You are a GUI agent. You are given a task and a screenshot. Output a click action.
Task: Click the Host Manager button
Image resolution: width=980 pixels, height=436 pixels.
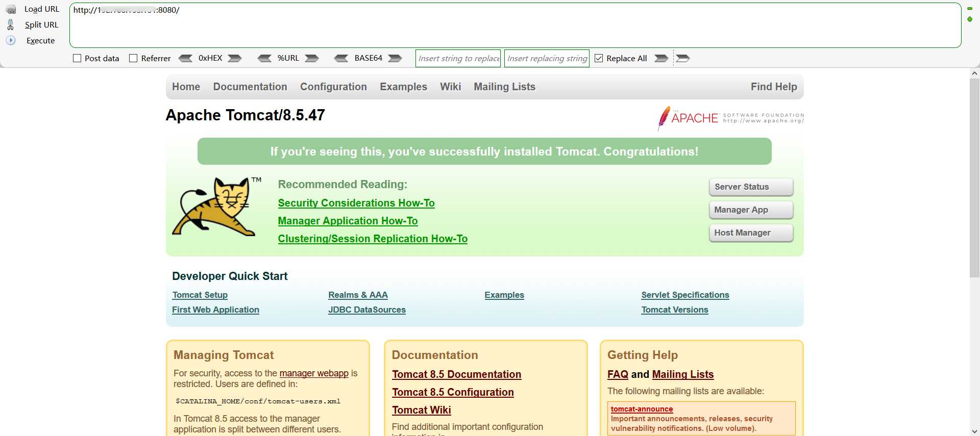pos(751,233)
